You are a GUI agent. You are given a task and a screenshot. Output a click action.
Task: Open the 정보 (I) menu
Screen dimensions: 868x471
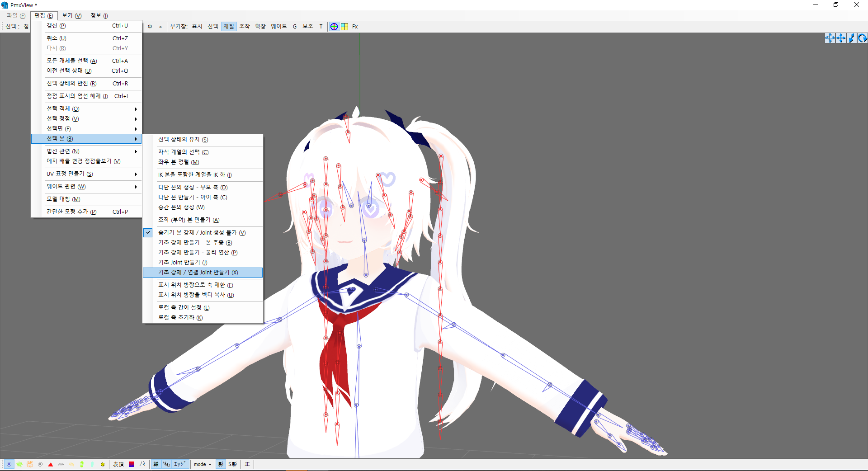[x=99, y=16]
